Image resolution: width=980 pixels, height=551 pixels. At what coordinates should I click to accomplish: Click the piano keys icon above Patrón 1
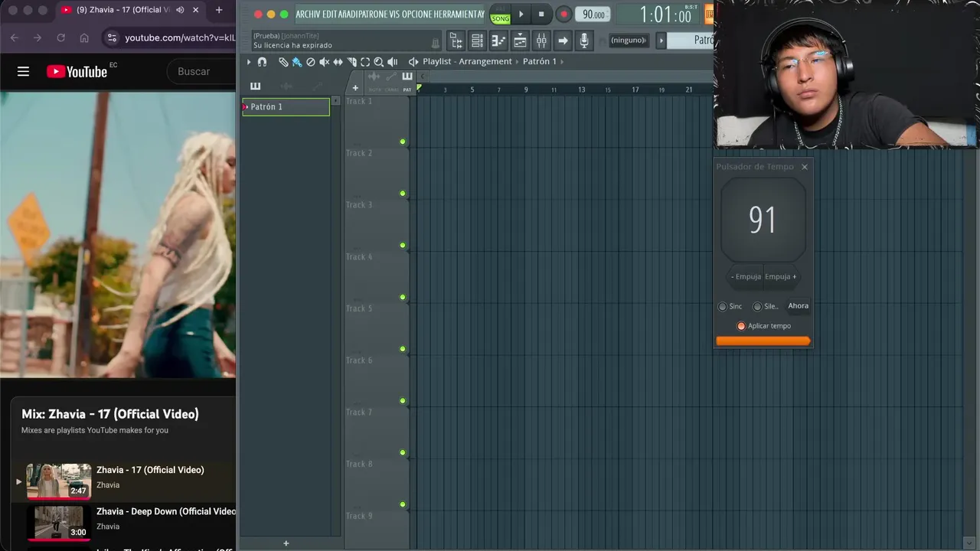tap(255, 86)
